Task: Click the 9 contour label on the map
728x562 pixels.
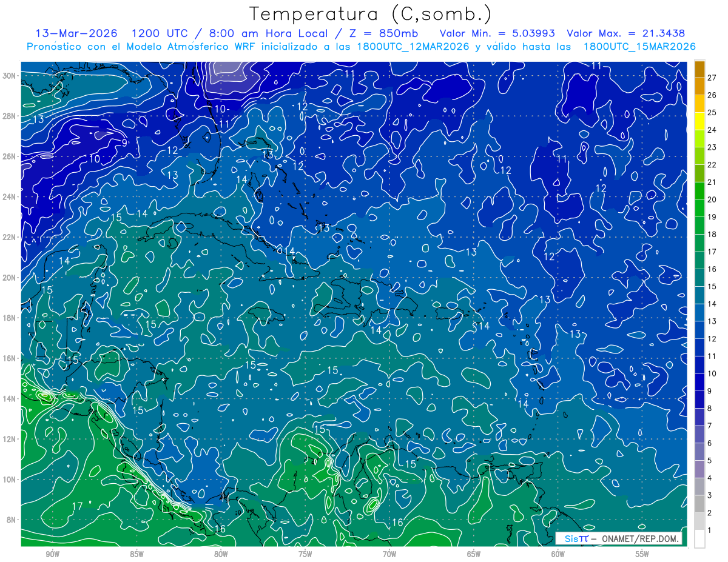Action: tap(124, 143)
